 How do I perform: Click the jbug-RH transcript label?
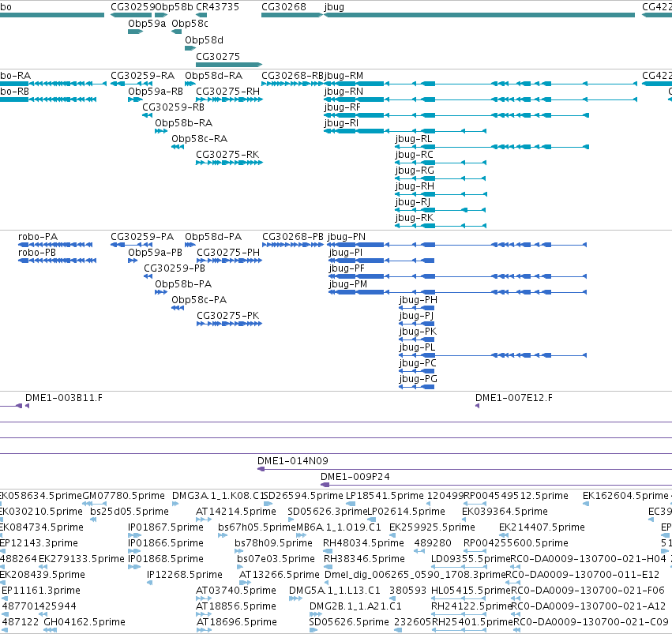coord(415,187)
